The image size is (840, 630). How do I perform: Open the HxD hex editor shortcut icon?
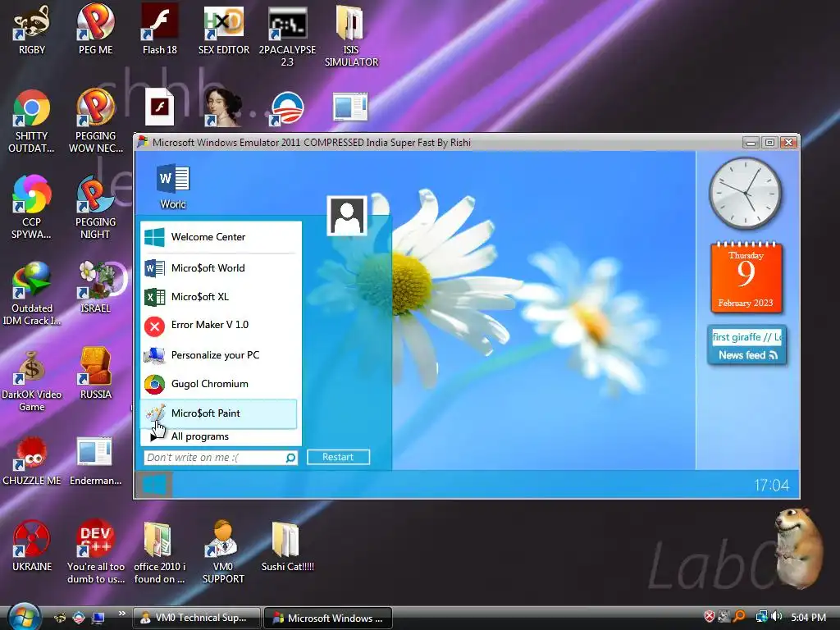coord(224,30)
